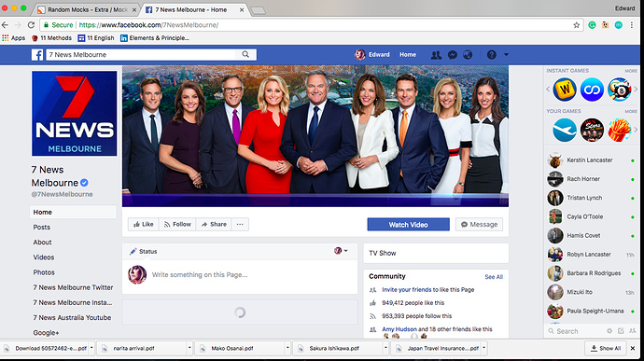
Task: Click Invite your friends link
Action: pyautogui.click(x=407, y=289)
